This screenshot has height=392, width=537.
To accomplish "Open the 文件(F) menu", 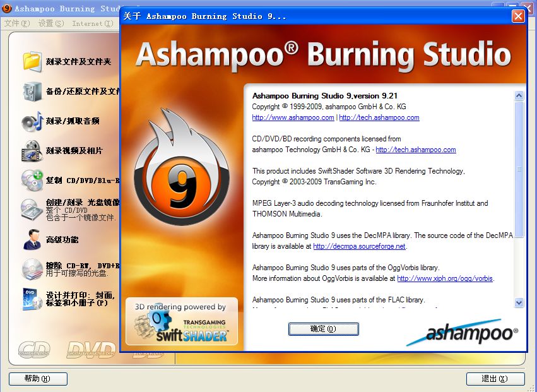I will click(x=17, y=23).
